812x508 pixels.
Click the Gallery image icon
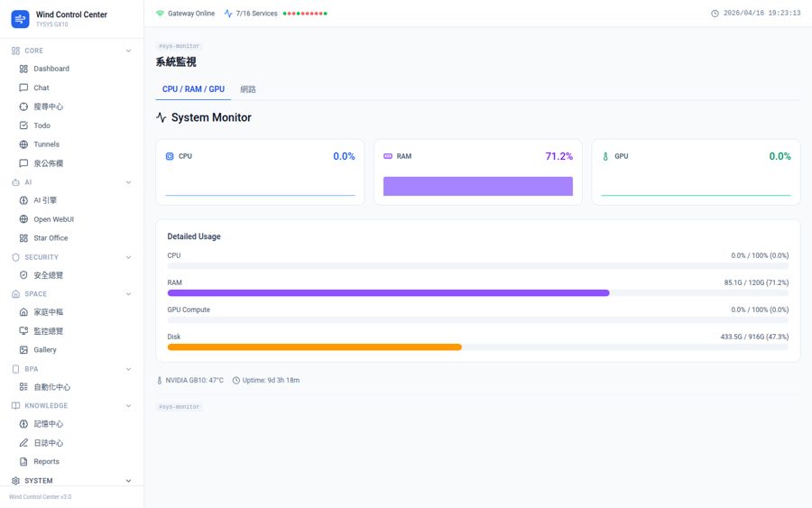[x=23, y=350]
